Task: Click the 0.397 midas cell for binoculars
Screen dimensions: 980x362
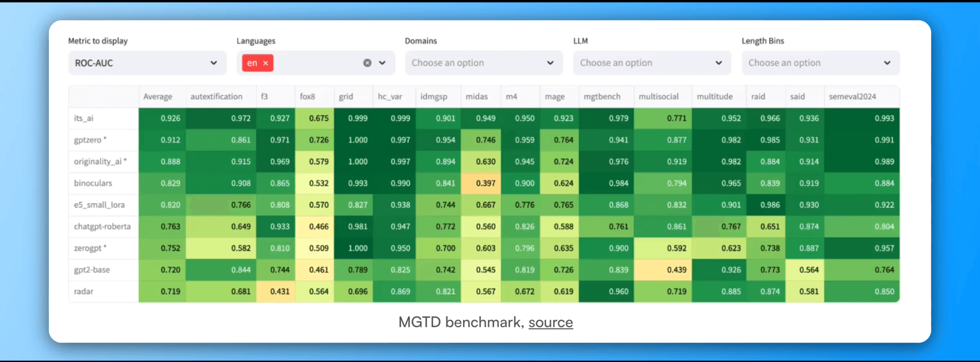Action: [x=481, y=183]
